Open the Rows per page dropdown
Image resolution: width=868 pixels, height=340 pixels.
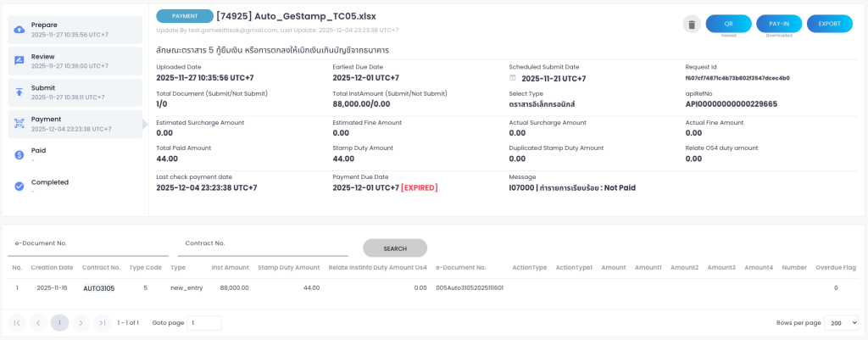(842, 323)
